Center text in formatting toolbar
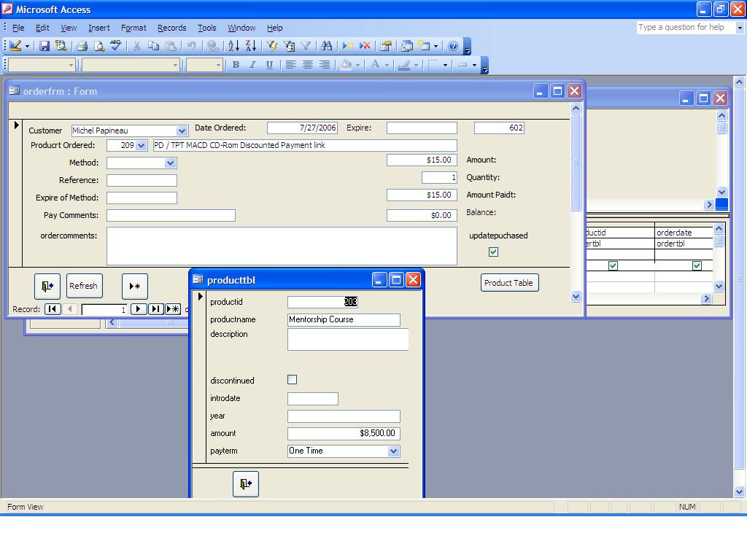Image resolution: width=747 pixels, height=560 pixels. pyautogui.click(x=307, y=65)
